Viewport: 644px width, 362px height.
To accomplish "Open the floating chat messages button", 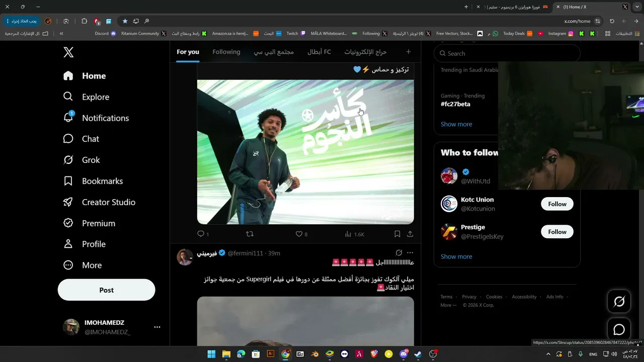I will 619,329.
